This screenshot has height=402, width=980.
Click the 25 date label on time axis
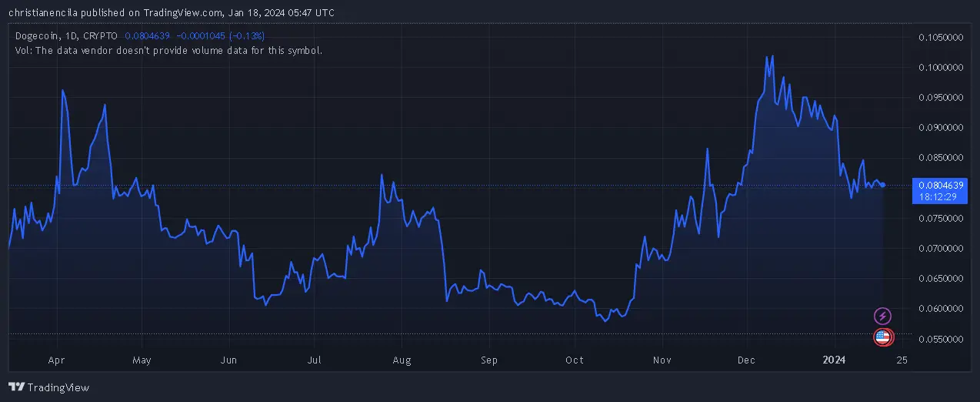click(x=902, y=360)
